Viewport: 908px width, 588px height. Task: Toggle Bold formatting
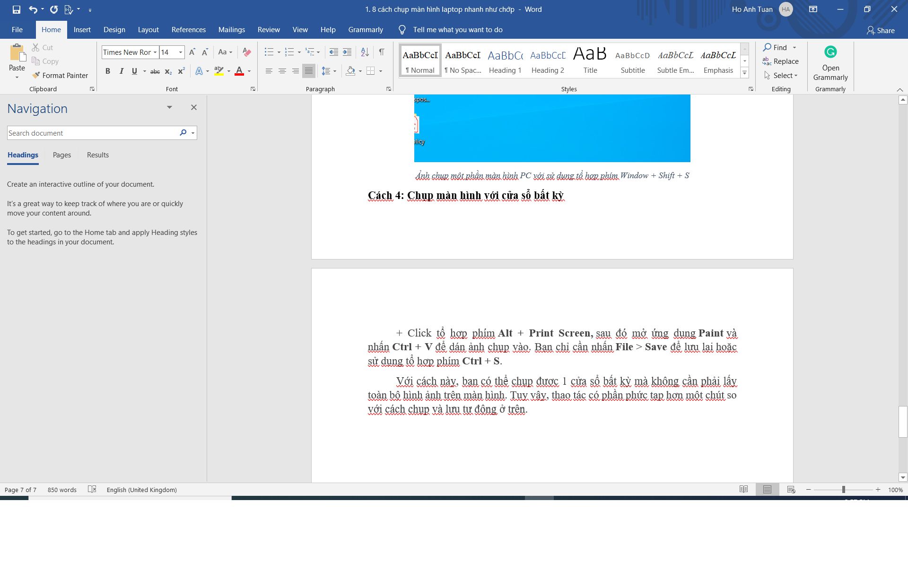click(108, 71)
